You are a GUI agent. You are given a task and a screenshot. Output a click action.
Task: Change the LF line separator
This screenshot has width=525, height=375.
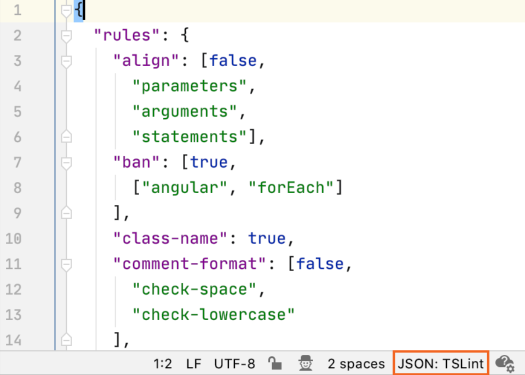pyautogui.click(x=194, y=364)
